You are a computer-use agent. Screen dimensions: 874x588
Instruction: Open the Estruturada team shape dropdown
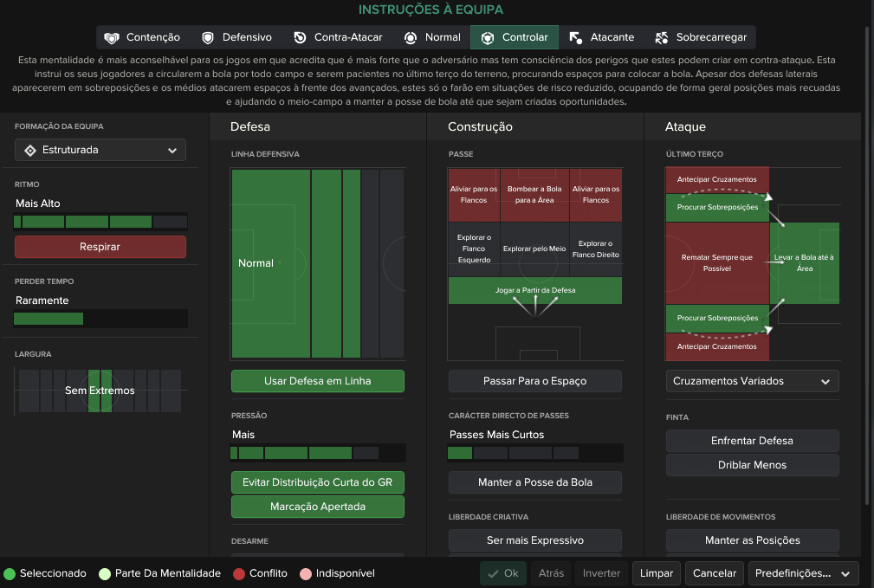[100, 150]
